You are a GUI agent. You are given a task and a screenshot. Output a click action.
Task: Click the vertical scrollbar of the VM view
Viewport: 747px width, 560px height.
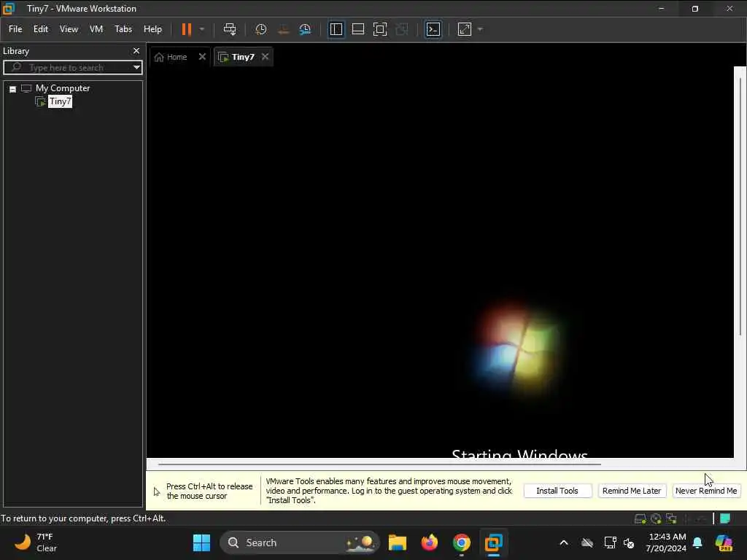click(740, 205)
